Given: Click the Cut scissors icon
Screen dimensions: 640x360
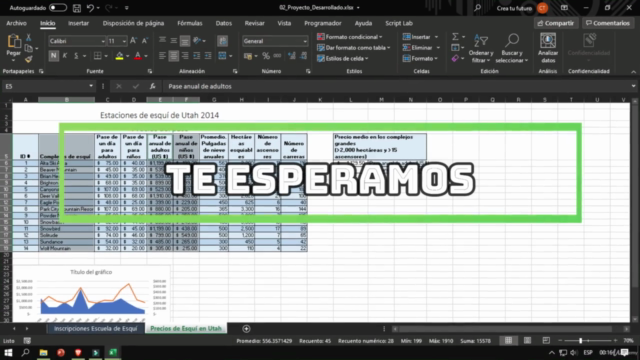Looking at the screenshot, I should pos(29,38).
